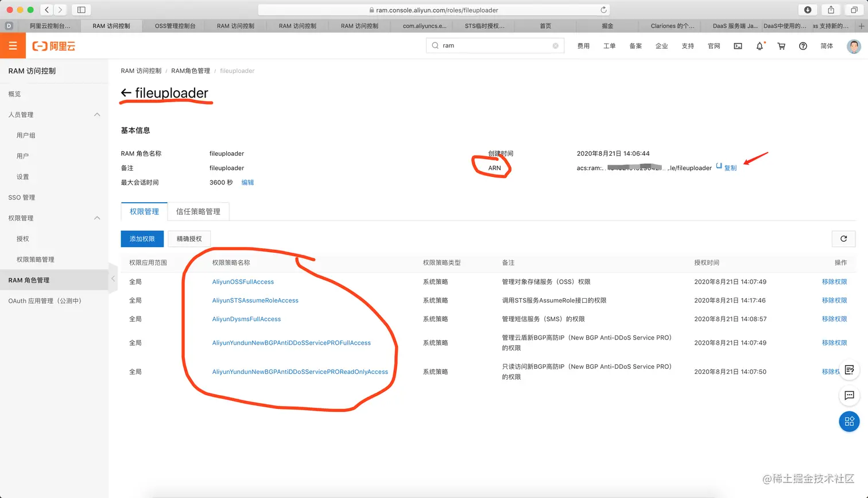Click the 添加权限 button

(142, 238)
